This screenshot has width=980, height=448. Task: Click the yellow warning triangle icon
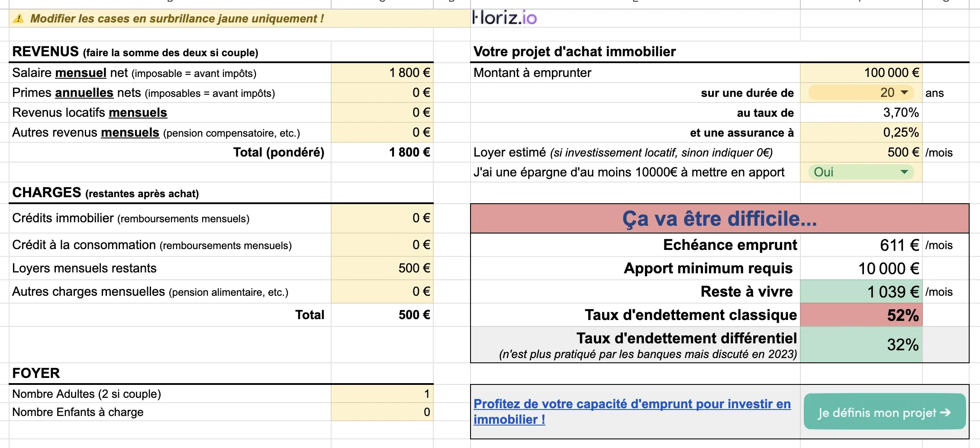pos(18,19)
